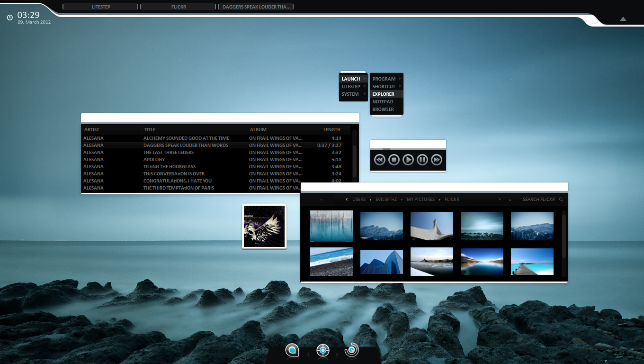This screenshot has height=364, width=644.
Task: Click the go arrow left of the search field
Action: click(x=510, y=200)
